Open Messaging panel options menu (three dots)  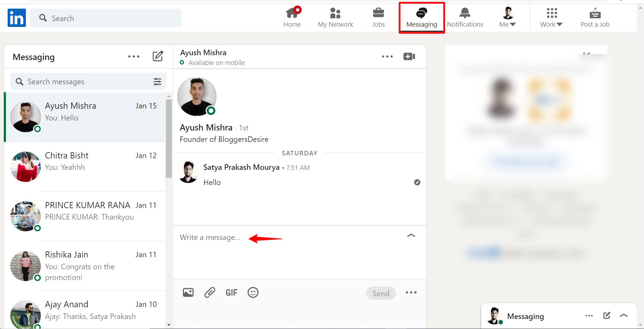tap(134, 57)
